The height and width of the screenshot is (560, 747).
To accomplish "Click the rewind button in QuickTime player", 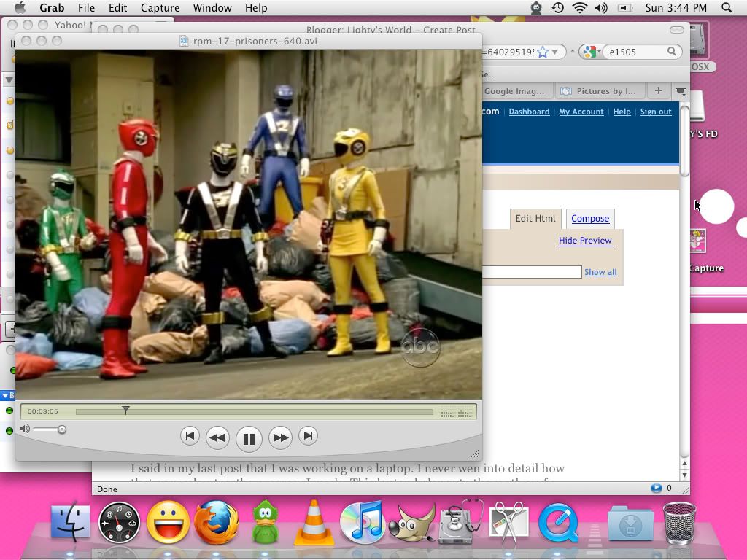I will pos(217,437).
